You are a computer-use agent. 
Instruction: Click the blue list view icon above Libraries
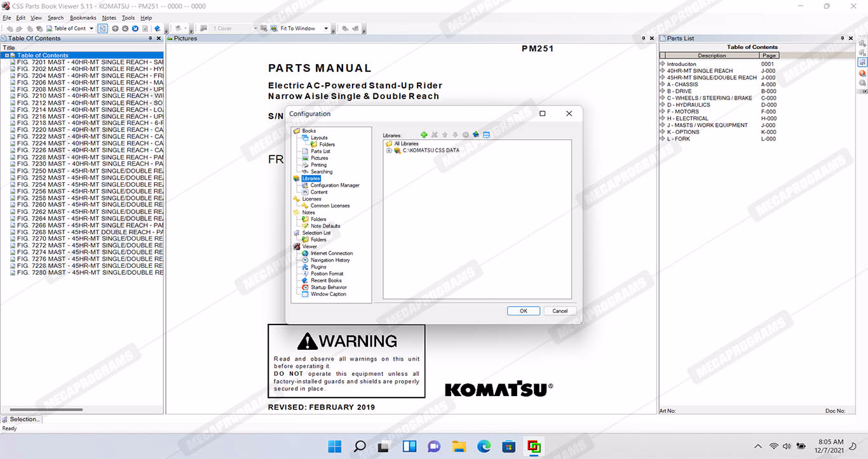486,135
